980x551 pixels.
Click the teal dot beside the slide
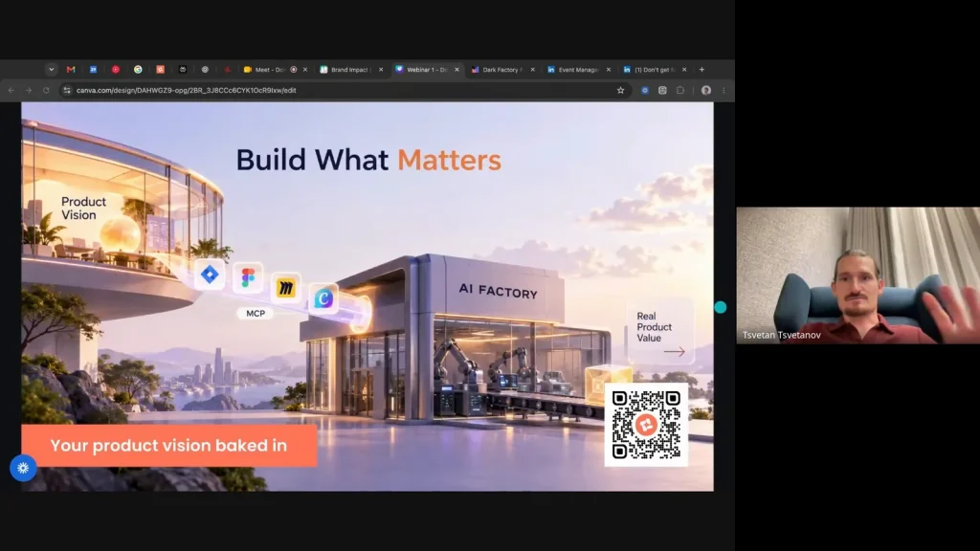[x=721, y=307]
